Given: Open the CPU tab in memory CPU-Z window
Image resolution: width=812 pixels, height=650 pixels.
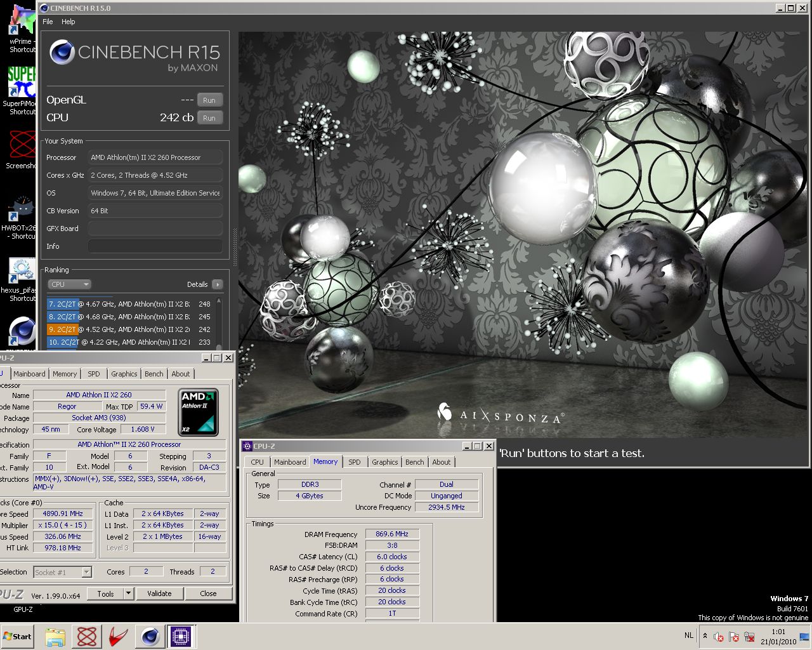Looking at the screenshot, I should 258,462.
